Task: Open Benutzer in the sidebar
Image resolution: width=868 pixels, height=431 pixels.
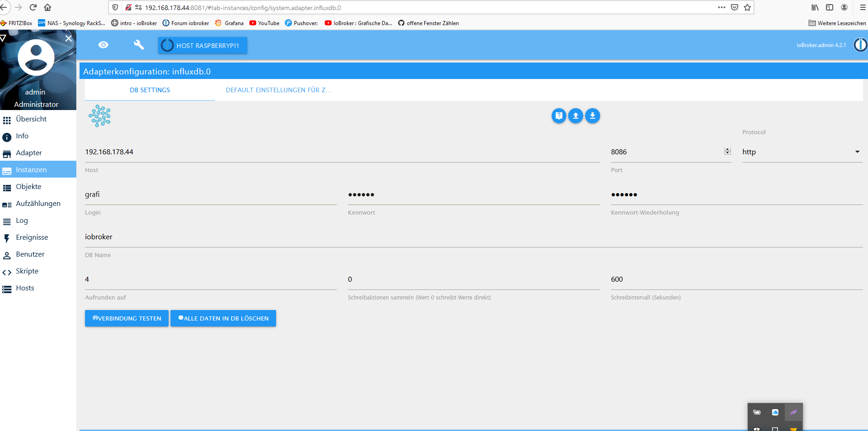Action: (x=38, y=254)
